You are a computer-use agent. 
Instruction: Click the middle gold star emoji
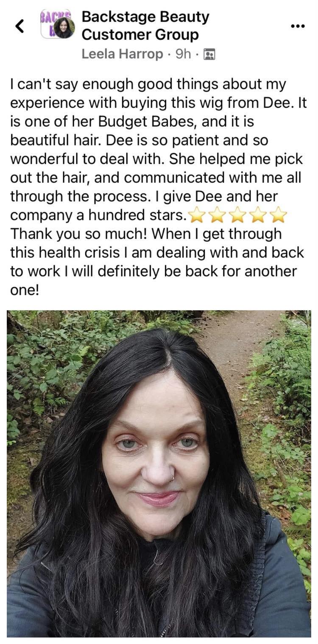(x=237, y=216)
